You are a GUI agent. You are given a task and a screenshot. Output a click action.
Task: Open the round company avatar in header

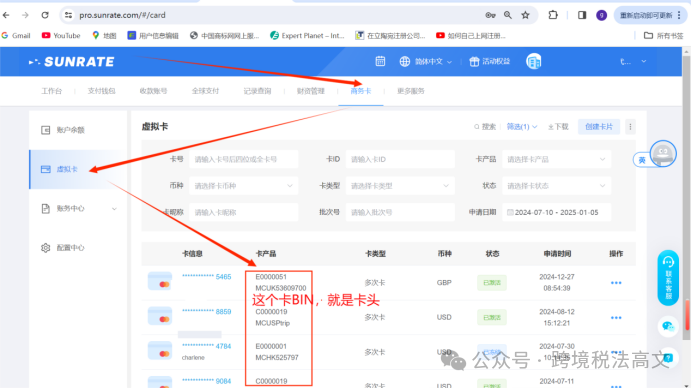coord(534,62)
